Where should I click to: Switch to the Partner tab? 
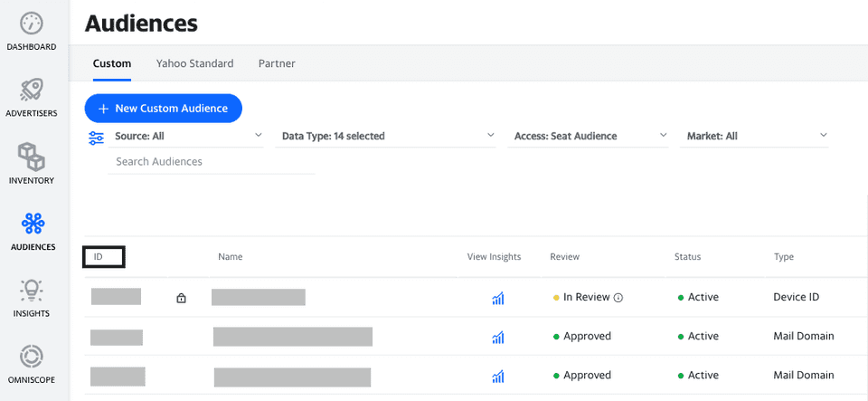pos(277,63)
